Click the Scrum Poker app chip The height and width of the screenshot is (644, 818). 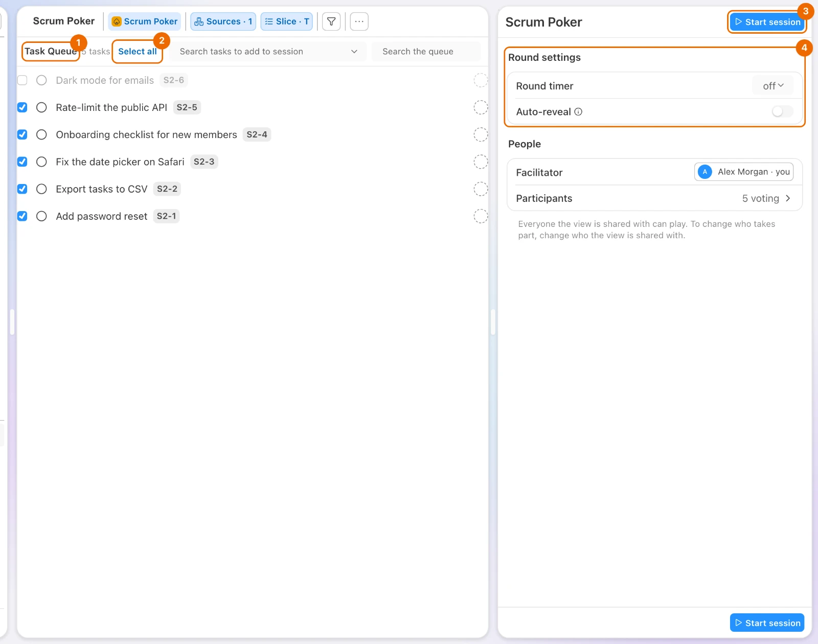[145, 21]
